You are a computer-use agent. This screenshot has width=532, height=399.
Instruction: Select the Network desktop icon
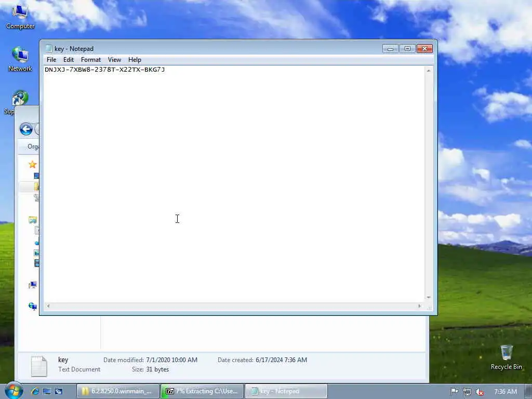[20, 59]
